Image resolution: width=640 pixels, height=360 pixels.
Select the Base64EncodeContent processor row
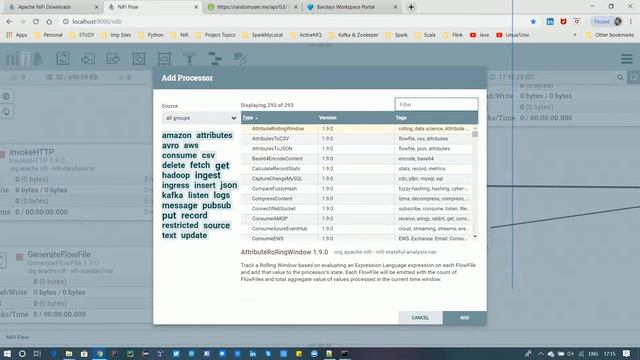click(357, 158)
